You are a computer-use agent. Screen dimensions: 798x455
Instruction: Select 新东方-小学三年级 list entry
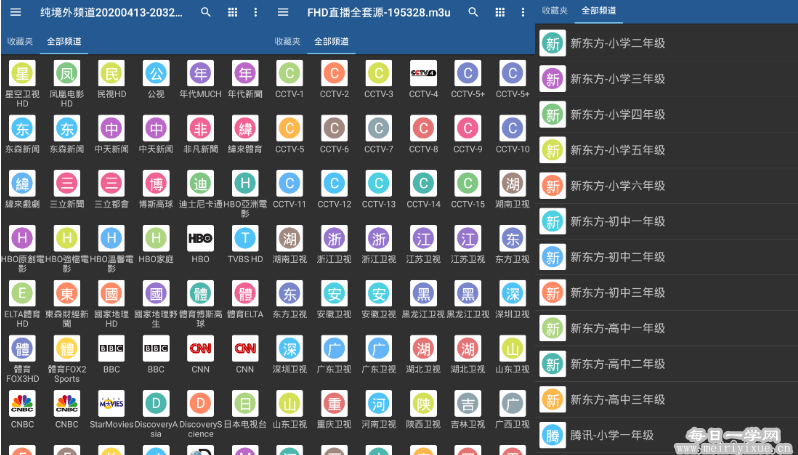coord(666,79)
